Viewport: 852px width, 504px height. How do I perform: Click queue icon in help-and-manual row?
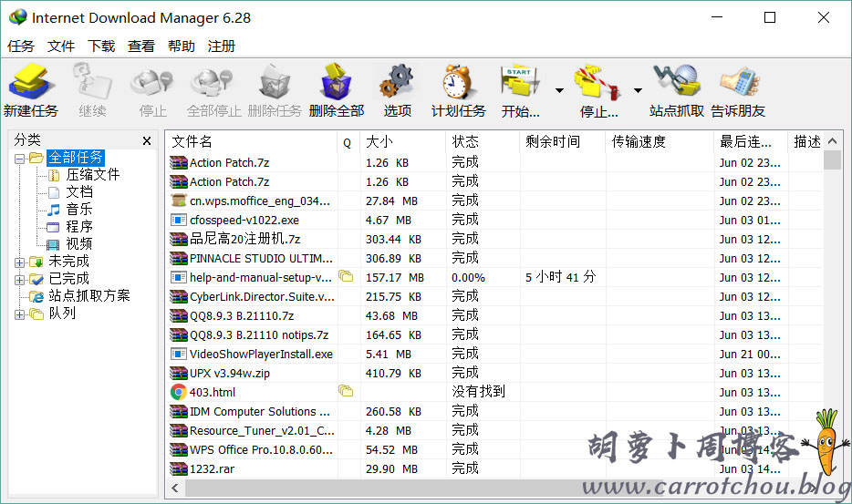click(346, 276)
